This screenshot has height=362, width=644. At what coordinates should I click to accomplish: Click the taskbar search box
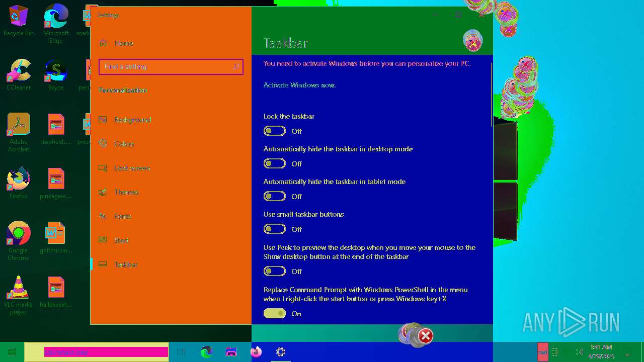(97, 352)
